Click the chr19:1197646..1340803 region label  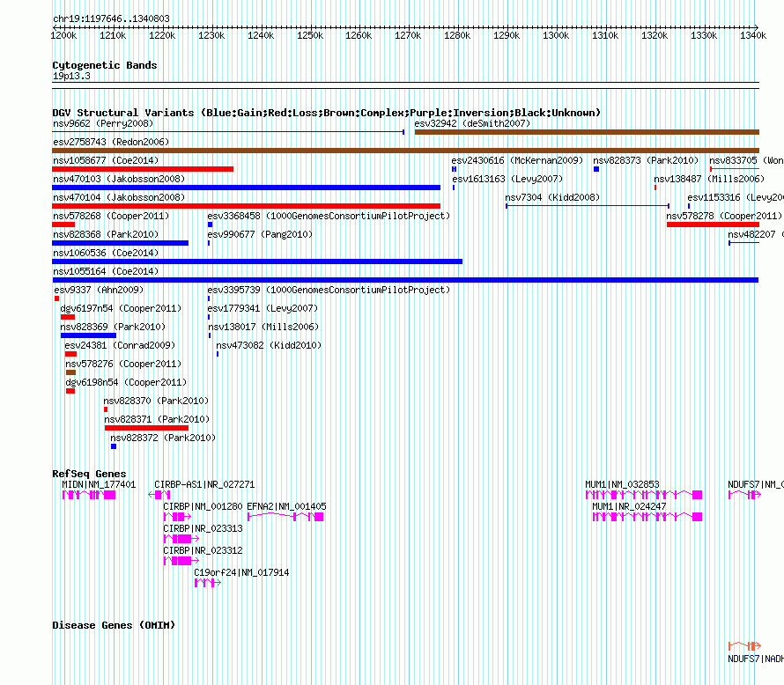click(112, 18)
